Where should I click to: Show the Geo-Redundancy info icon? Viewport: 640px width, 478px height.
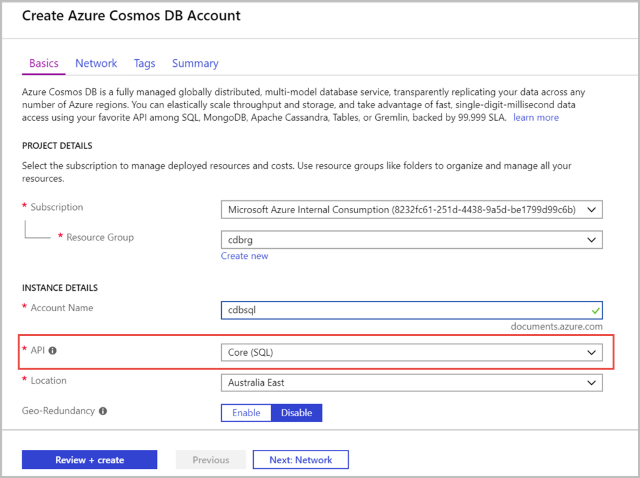(x=103, y=411)
